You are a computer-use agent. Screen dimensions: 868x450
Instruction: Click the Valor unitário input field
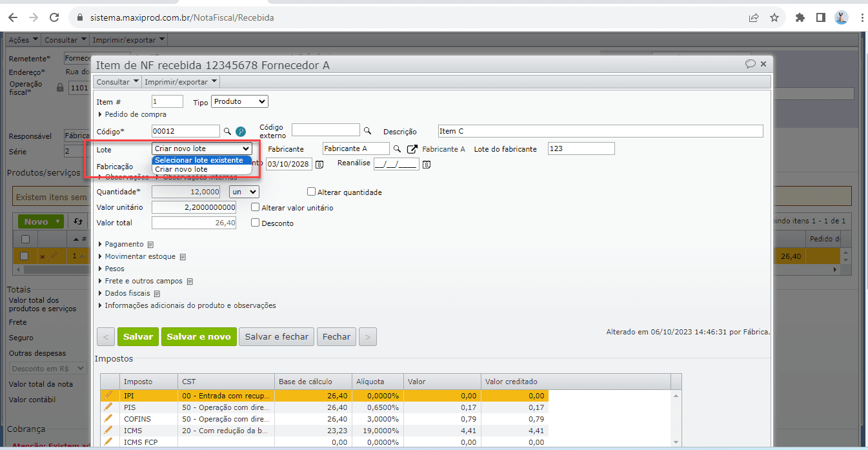pos(194,207)
